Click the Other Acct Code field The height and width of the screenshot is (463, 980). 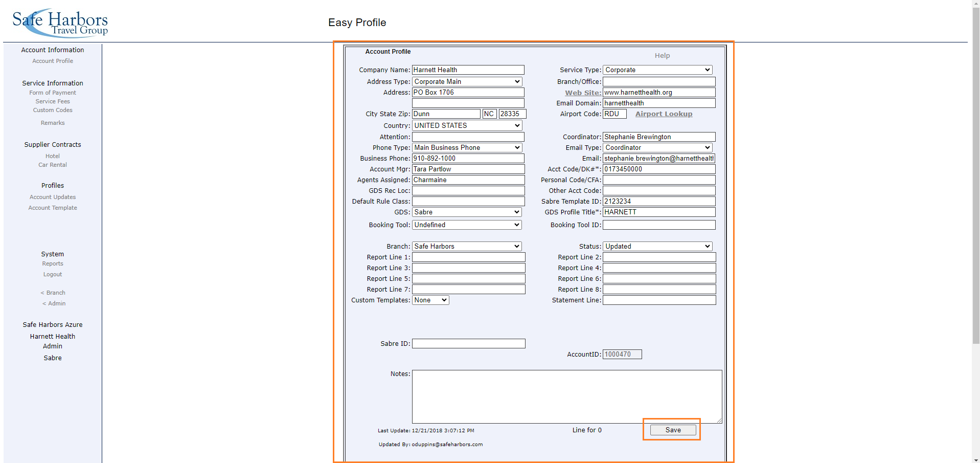tap(659, 191)
